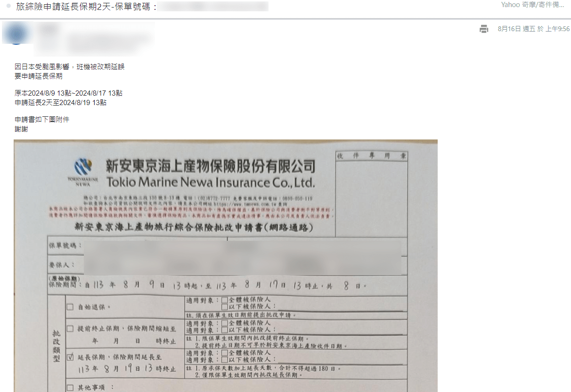Select the line 原本2024/8/9 13點~2024/8/17 13點
The width and height of the screenshot is (571, 392).
(x=69, y=93)
